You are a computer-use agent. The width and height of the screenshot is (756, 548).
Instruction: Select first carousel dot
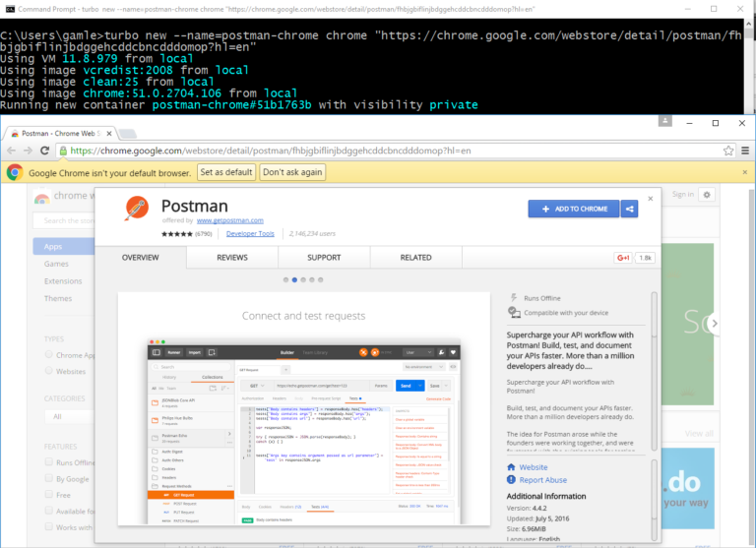285,279
